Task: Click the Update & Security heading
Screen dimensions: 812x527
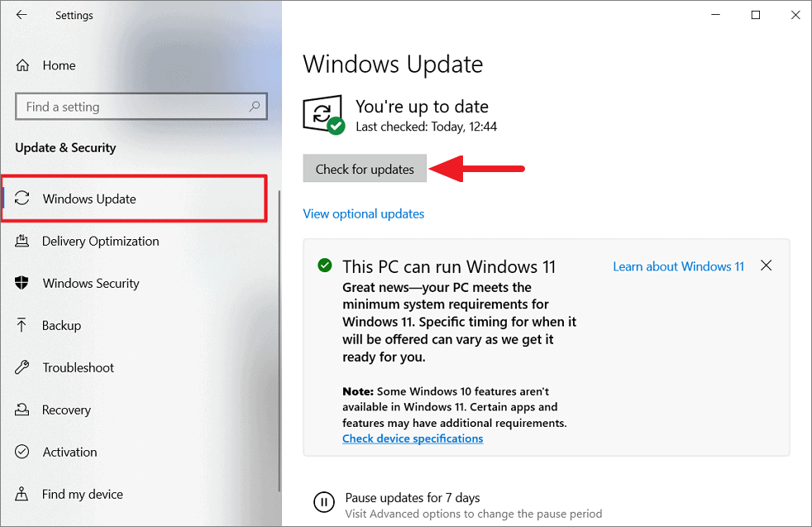Action: point(65,148)
